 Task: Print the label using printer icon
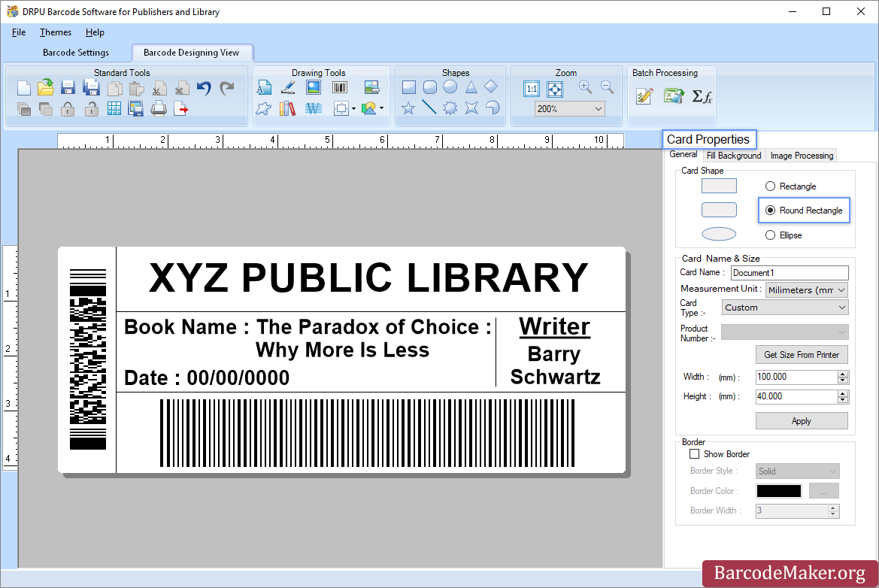(x=159, y=108)
